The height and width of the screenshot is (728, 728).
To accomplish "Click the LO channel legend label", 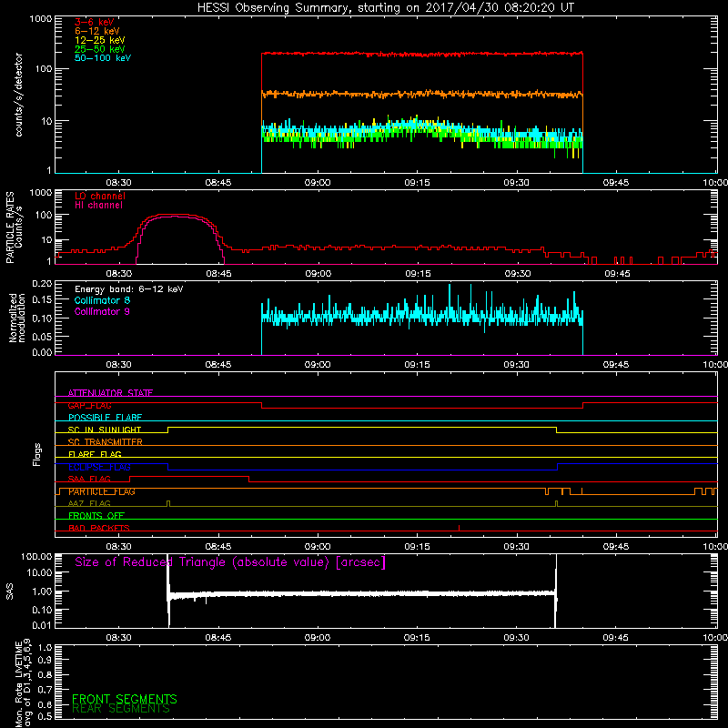I will coord(100,196).
